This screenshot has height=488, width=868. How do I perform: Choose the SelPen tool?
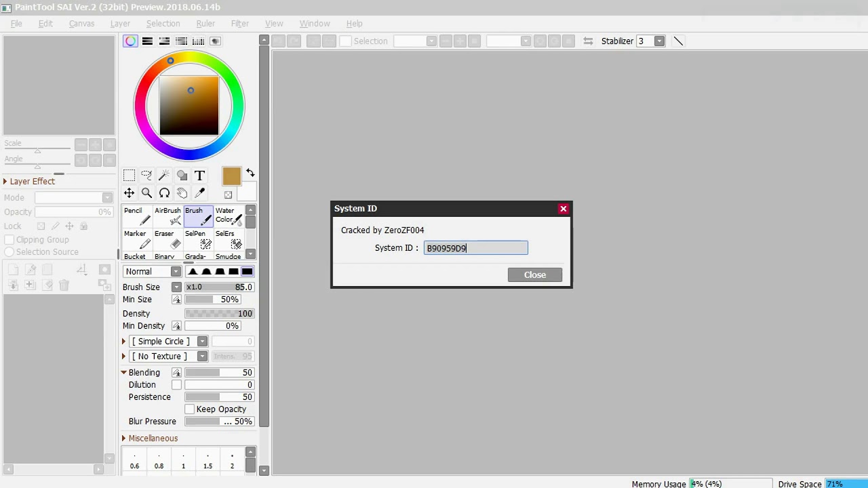(198, 239)
